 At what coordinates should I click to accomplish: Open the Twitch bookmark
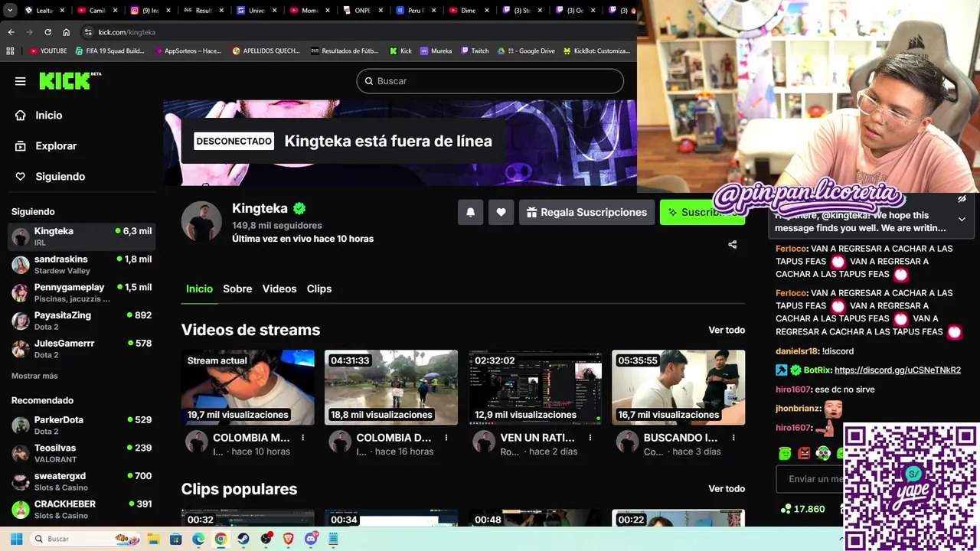(475, 51)
